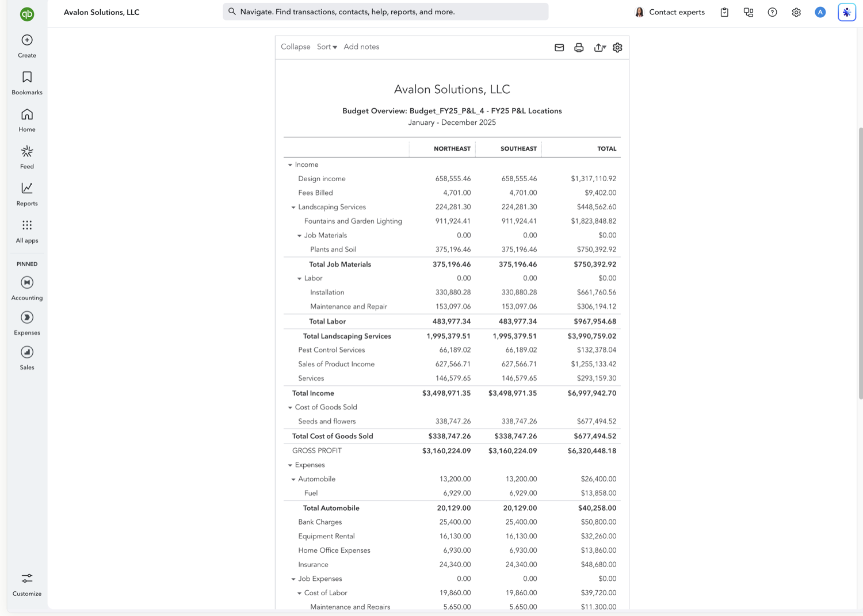
Task: Collapse the Labor row
Action: click(299, 279)
